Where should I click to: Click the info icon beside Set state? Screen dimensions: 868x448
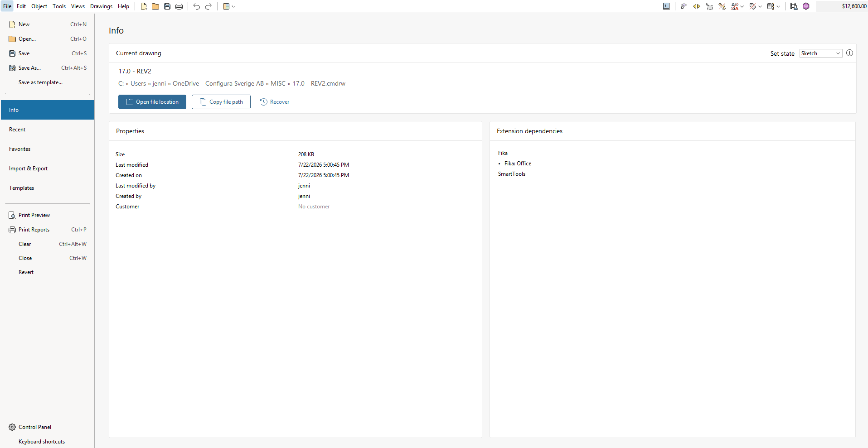pyautogui.click(x=849, y=53)
